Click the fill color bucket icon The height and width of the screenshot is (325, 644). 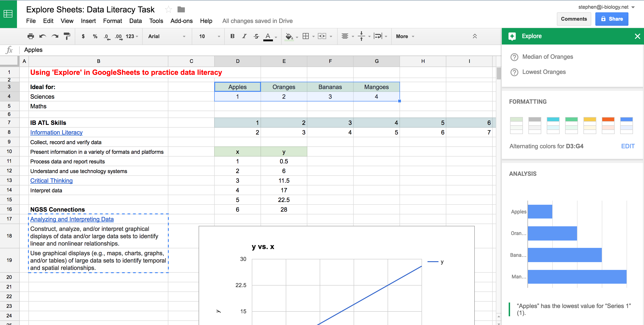(289, 37)
